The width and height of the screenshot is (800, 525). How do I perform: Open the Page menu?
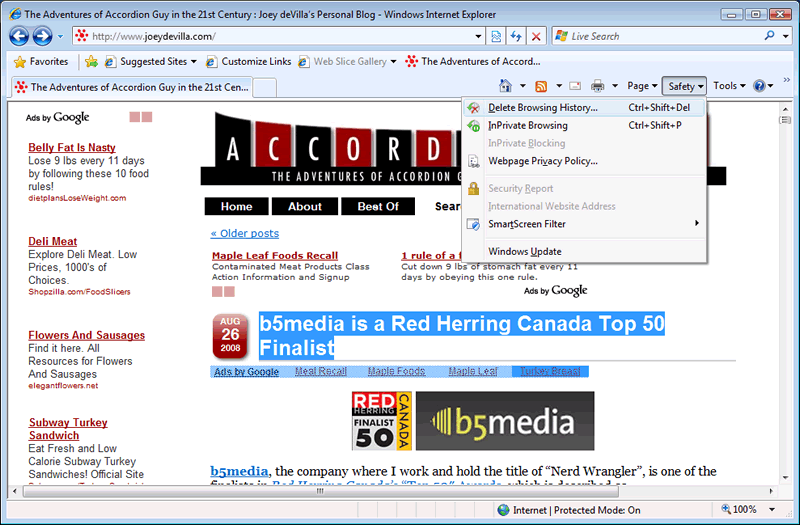click(x=642, y=86)
